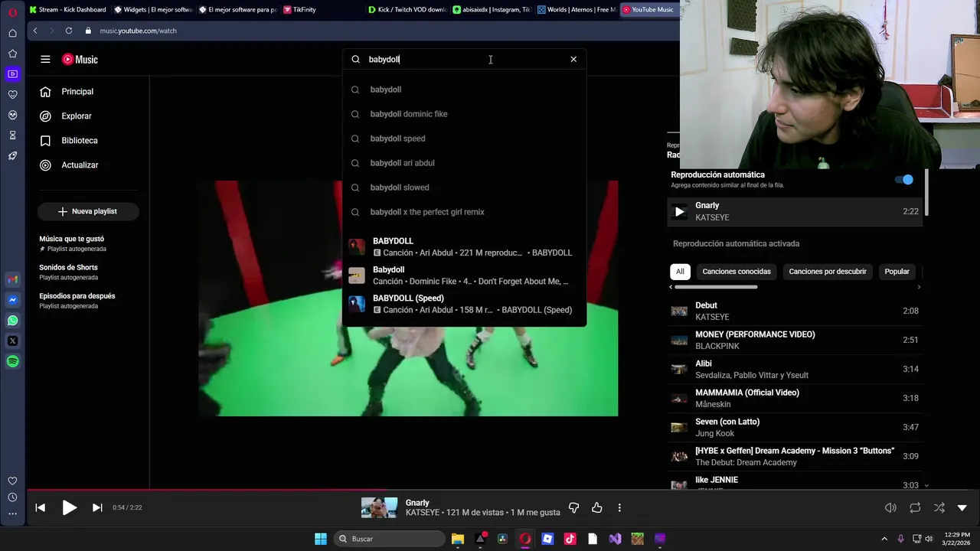
Task: Open WhatsApp from the Opera sidebar
Action: [x=13, y=321]
